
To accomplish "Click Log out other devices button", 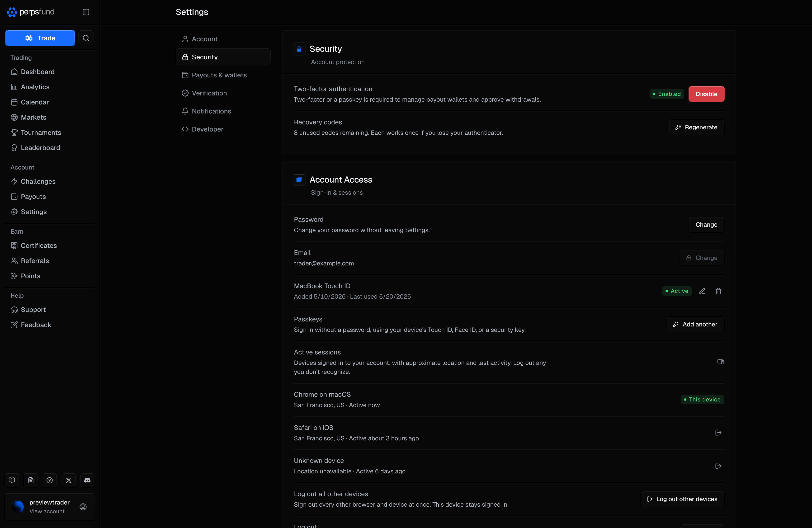I will tap(682, 499).
